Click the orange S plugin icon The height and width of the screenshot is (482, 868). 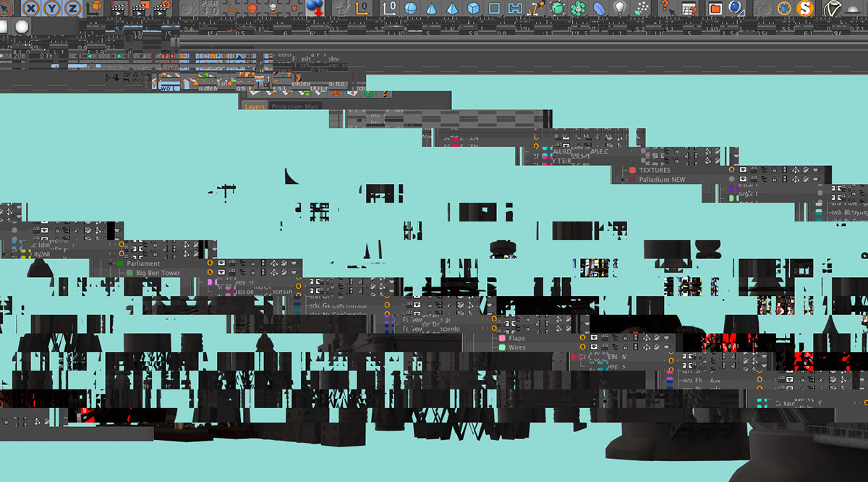[805, 8]
